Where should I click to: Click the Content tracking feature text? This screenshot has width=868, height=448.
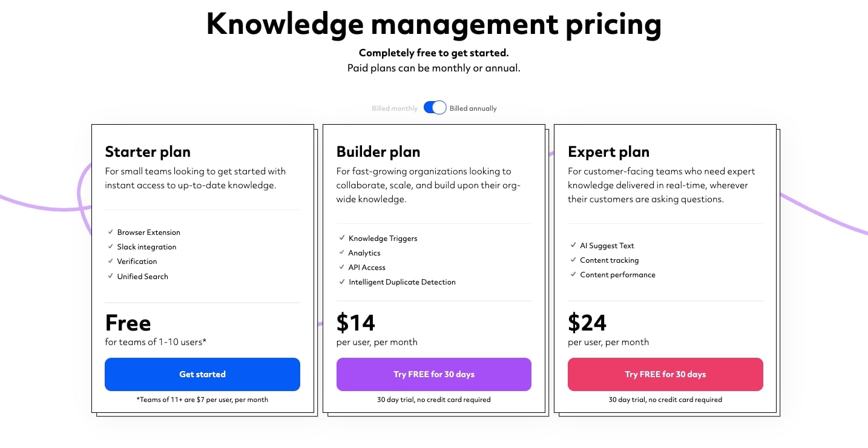point(609,260)
